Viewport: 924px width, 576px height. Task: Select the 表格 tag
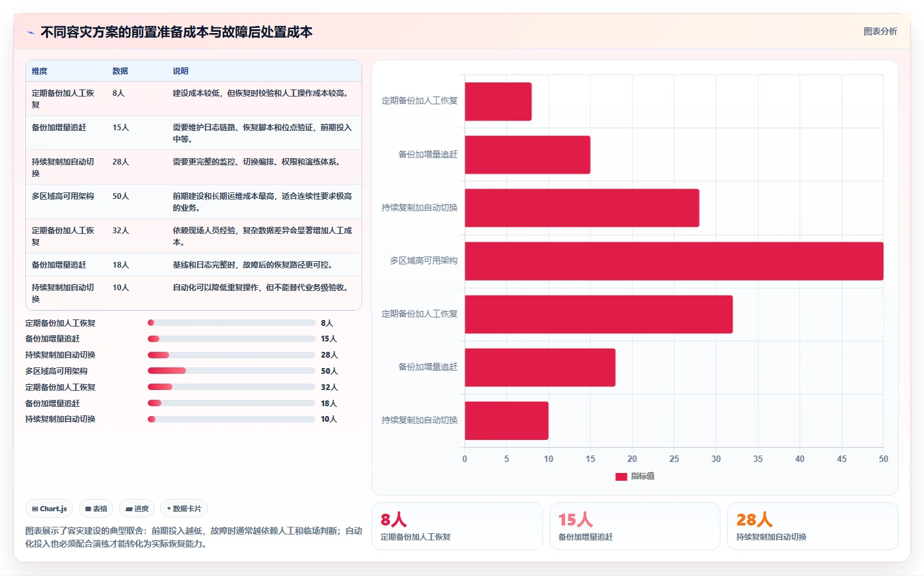[96, 509]
